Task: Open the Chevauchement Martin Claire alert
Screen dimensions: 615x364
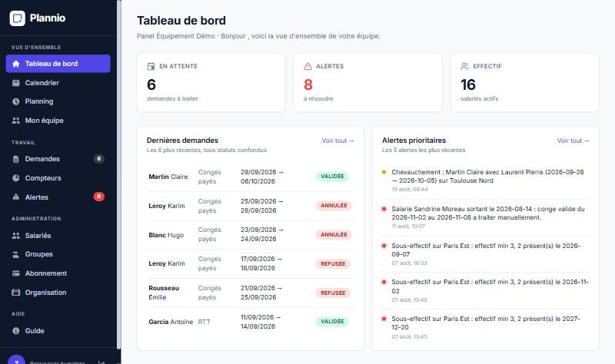Action: (x=486, y=180)
